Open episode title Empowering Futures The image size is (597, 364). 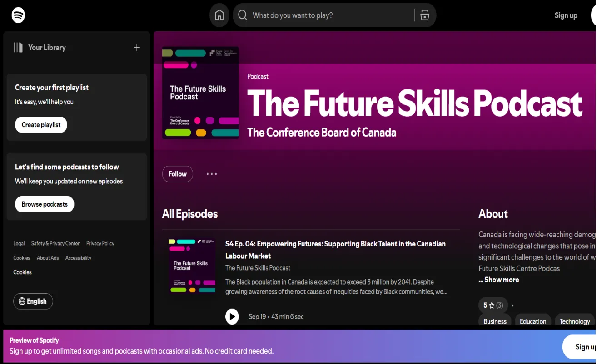point(335,250)
